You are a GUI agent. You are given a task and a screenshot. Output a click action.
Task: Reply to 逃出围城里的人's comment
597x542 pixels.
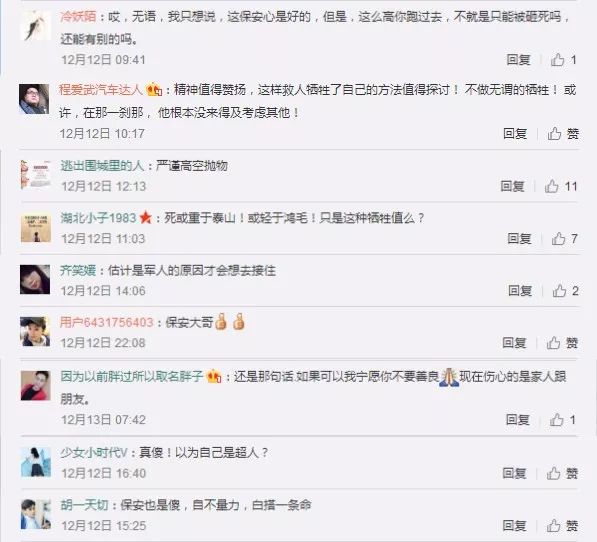[x=512, y=186]
